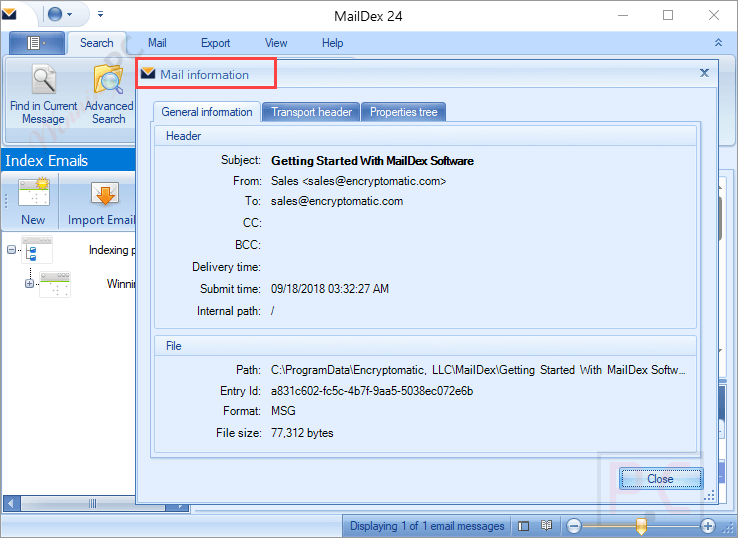Click the format value MSG
738x538 pixels.
pos(283,411)
